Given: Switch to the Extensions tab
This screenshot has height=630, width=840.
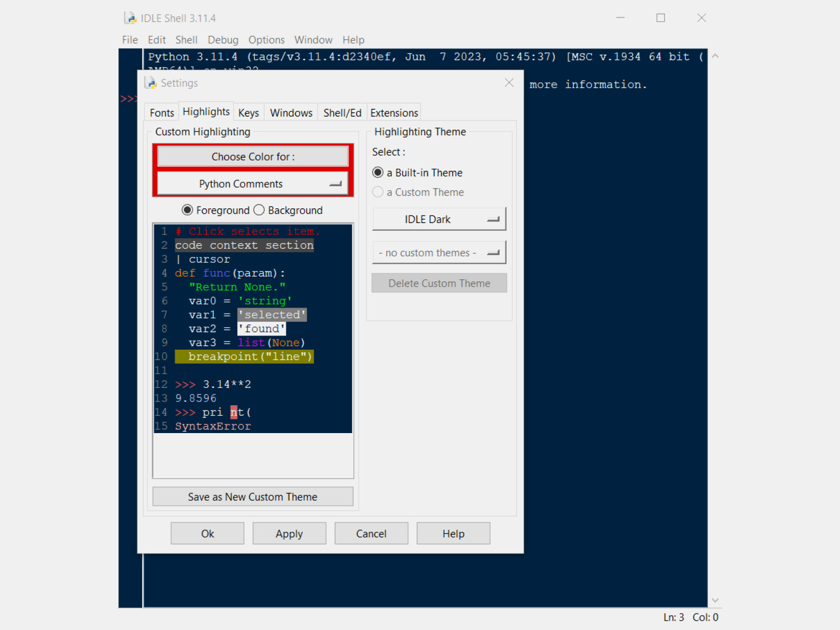Looking at the screenshot, I should click(394, 113).
